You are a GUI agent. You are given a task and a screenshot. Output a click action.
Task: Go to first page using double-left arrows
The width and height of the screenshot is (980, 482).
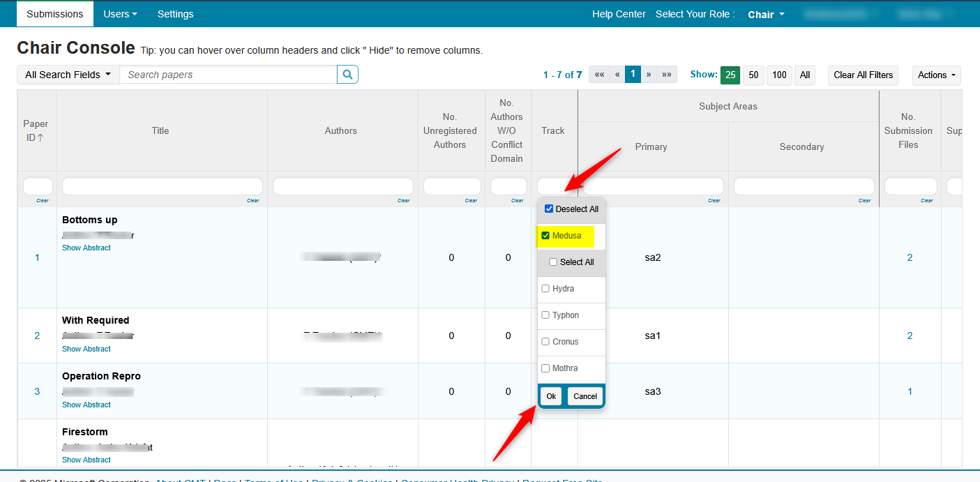[x=599, y=75]
